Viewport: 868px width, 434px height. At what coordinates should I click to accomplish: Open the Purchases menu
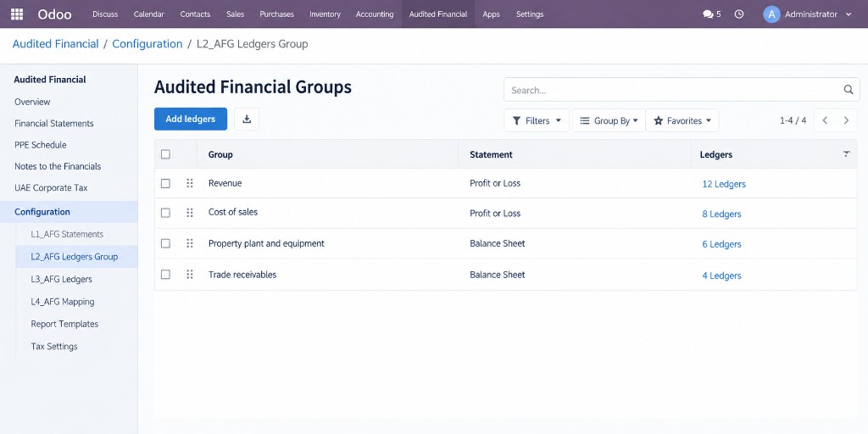(x=277, y=14)
